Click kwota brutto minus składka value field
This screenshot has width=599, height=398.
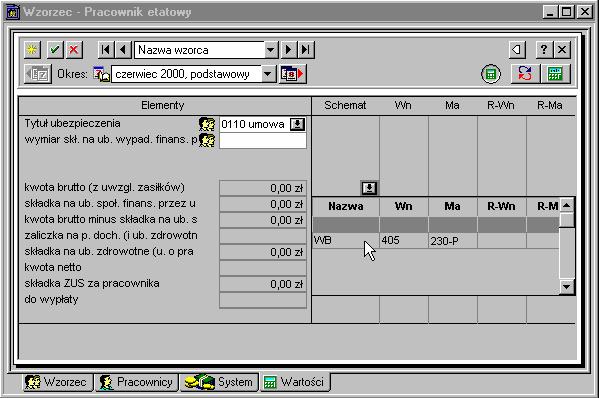pyautogui.click(x=263, y=220)
